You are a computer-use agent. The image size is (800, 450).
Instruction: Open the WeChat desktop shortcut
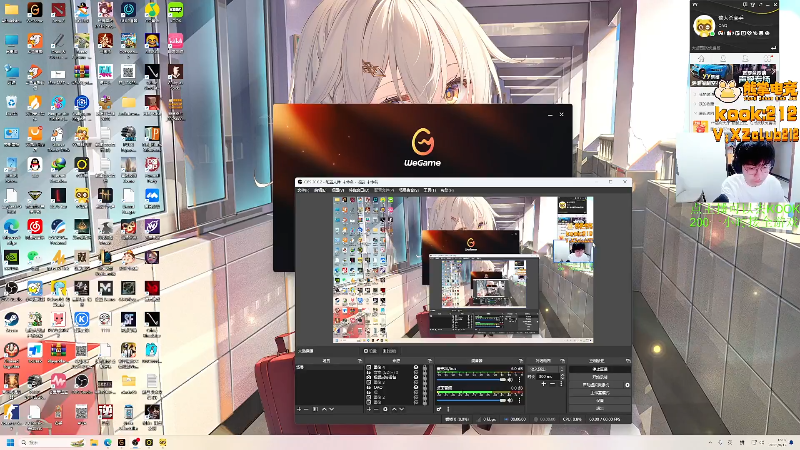pos(34,256)
